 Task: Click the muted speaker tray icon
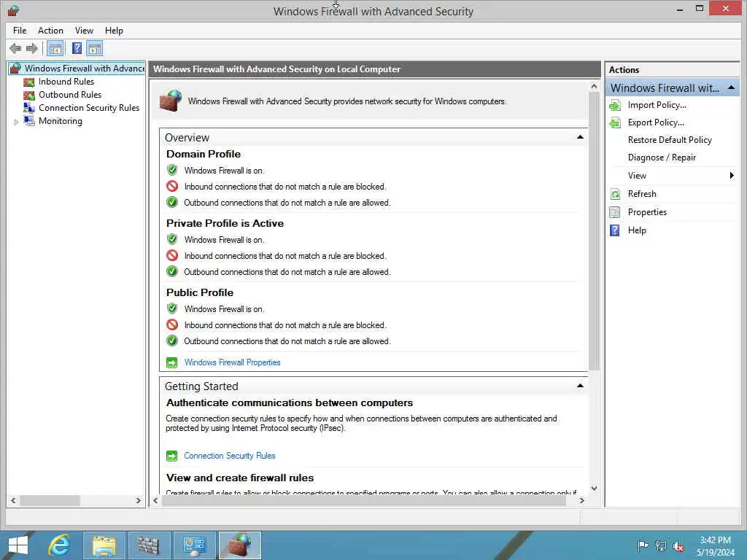[678, 546]
